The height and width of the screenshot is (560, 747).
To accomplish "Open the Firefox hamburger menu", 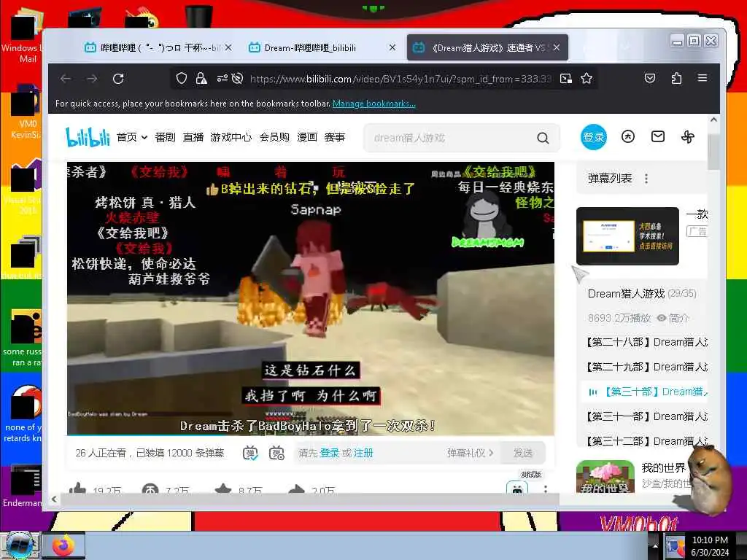I will pos(703,78).
